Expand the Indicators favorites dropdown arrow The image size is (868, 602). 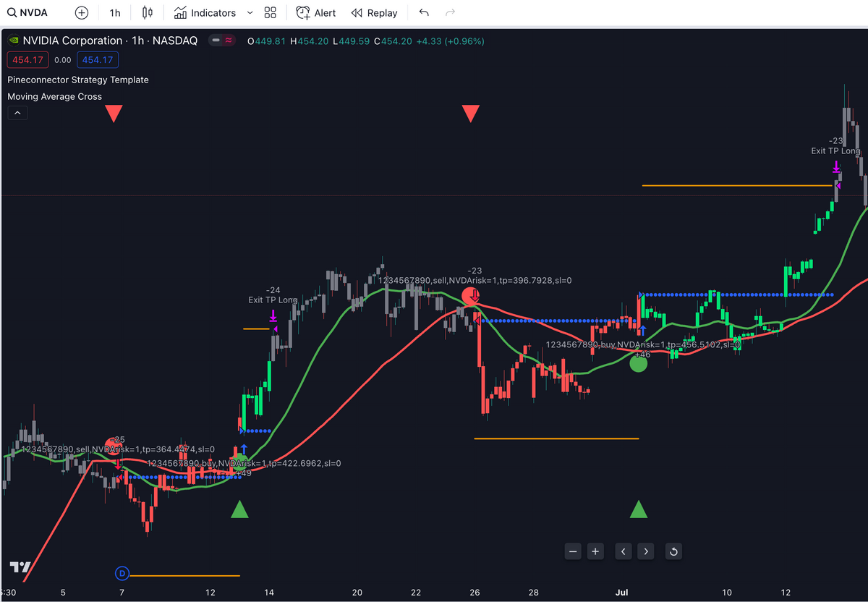click(x=250, y=13)
